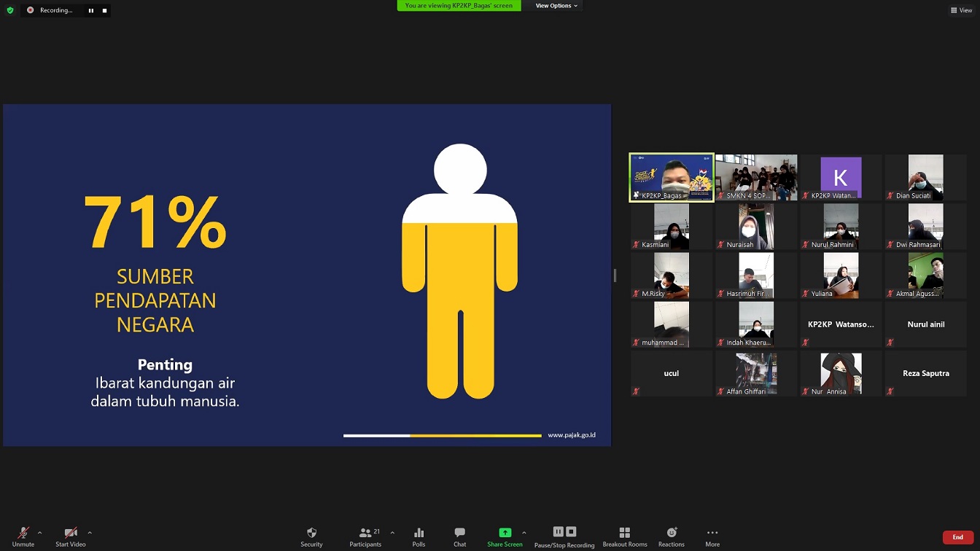The width and height of the screenshot is (980, 551).
Task: Click the red End meeting button
Action: 957,537
